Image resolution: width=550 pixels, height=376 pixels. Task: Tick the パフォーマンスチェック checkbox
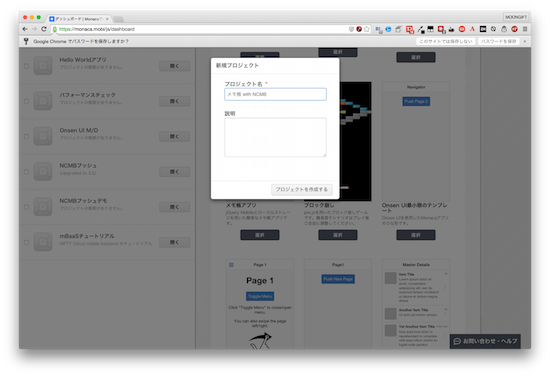26,101
